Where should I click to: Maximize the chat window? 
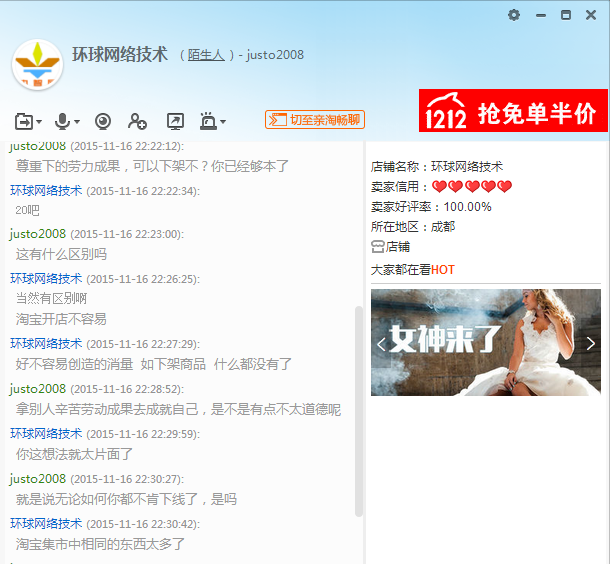(566, 15)
